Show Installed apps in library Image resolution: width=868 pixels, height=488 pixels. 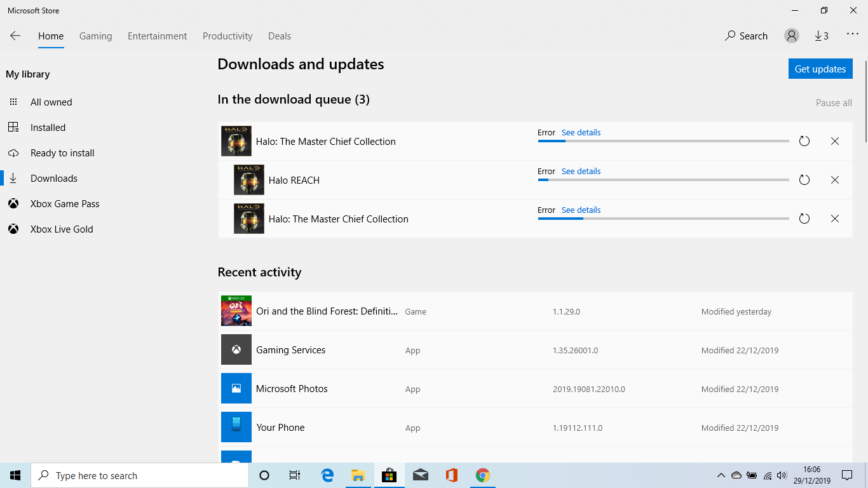point(48,127)
